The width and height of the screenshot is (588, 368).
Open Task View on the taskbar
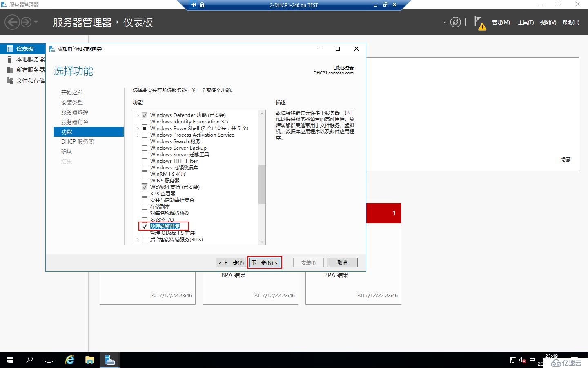tap(49, 360)
